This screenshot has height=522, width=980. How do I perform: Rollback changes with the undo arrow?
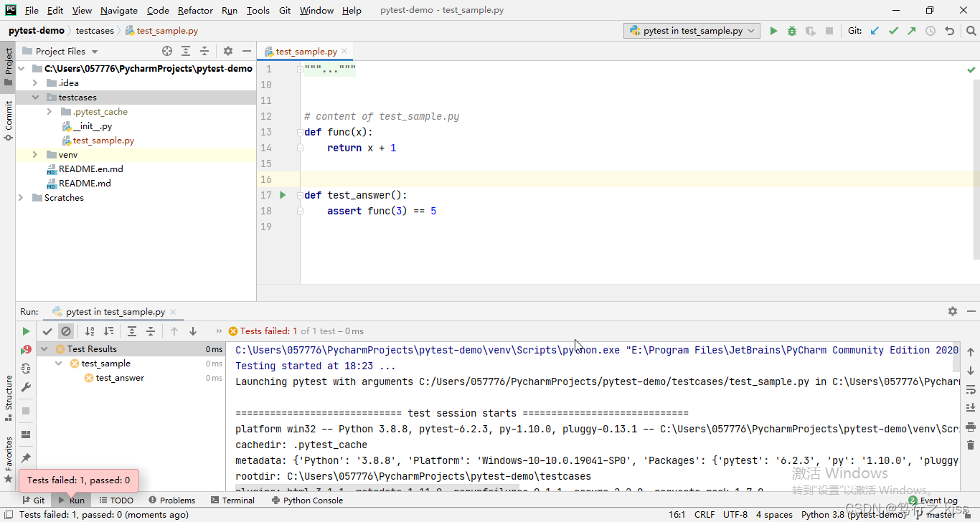point(950,31)
